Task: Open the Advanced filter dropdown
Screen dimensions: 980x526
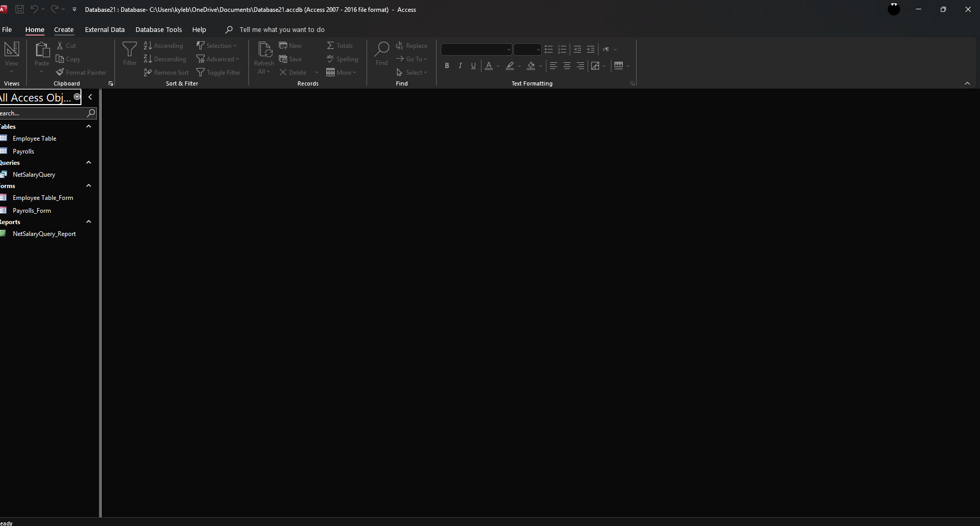Action: coord(218,59)
